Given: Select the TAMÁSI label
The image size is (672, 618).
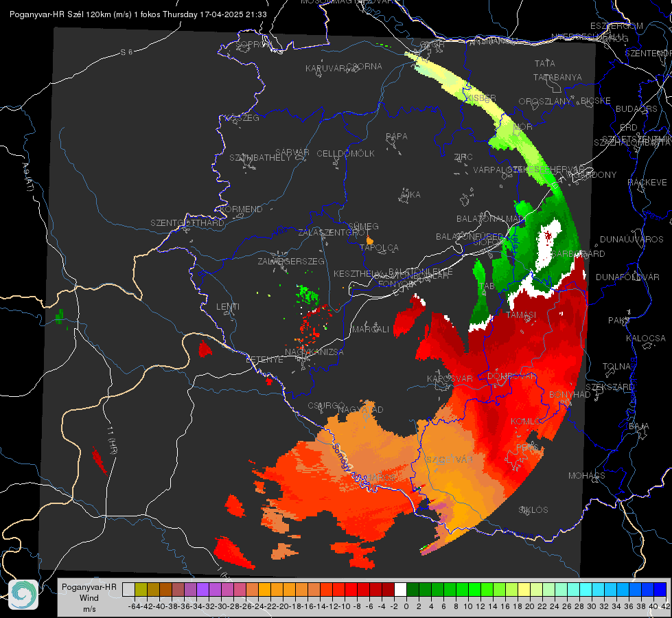Looking at the screenshot, I should [521, 314].
